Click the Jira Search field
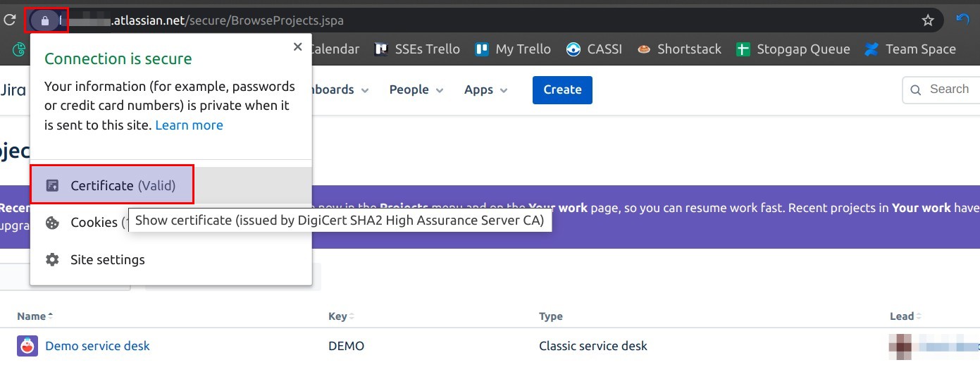The height and width of the screenshot is (372, 980). pos(941,89)
